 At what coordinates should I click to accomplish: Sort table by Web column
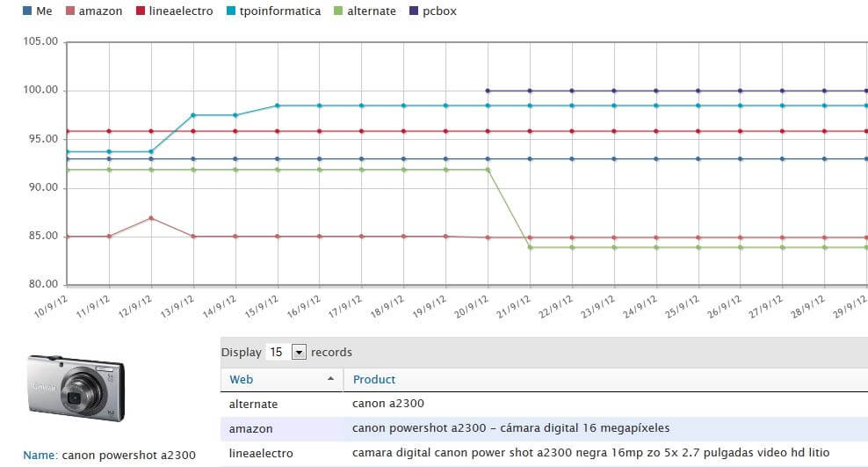(241, 379)
